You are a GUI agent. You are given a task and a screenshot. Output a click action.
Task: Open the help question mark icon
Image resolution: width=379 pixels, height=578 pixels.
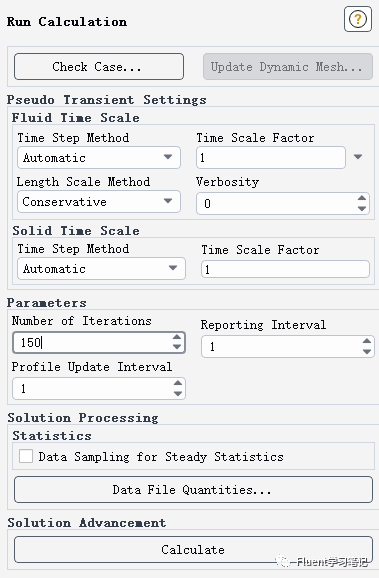coord(358,19)
